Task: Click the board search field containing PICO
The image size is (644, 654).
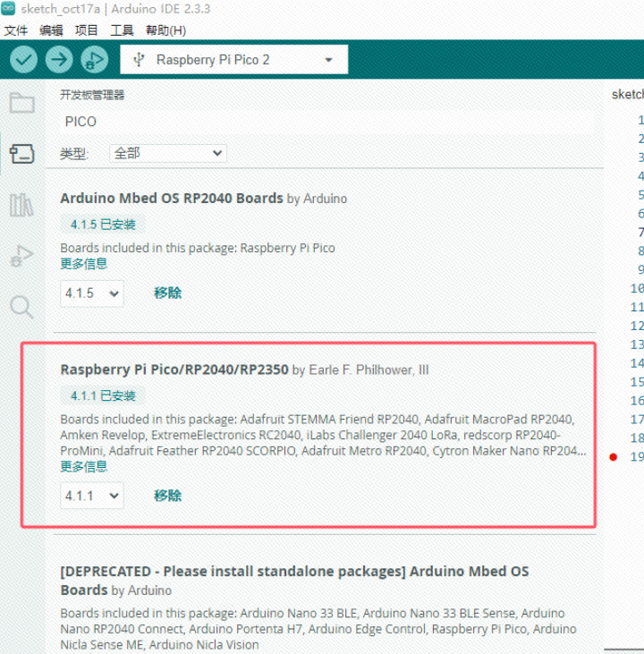Action: tap(326, 122)
